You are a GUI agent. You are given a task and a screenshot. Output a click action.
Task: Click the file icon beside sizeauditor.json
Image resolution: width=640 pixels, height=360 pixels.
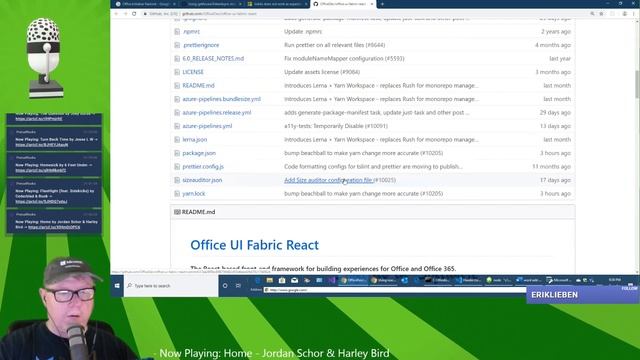(x=177, y=180)
